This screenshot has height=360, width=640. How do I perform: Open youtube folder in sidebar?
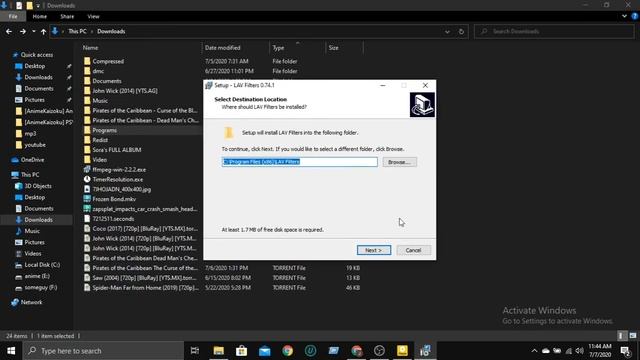click(35, 145)
